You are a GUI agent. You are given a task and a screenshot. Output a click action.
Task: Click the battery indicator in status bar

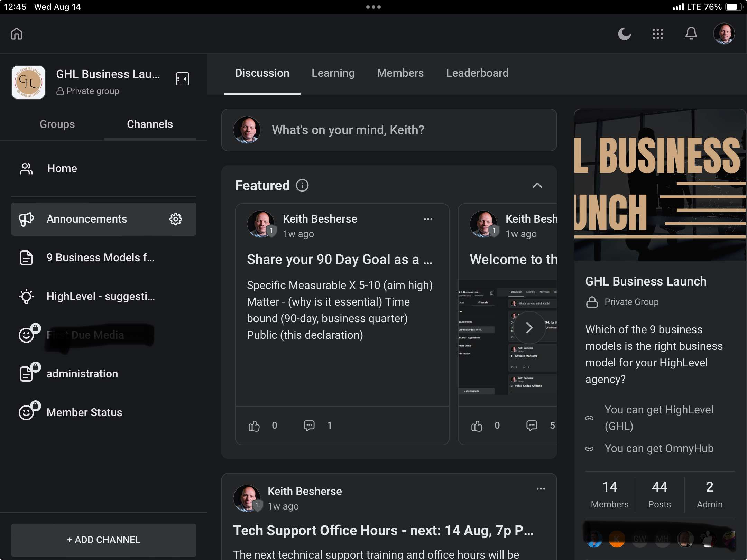pyautogui.click(x=734, y=7)
